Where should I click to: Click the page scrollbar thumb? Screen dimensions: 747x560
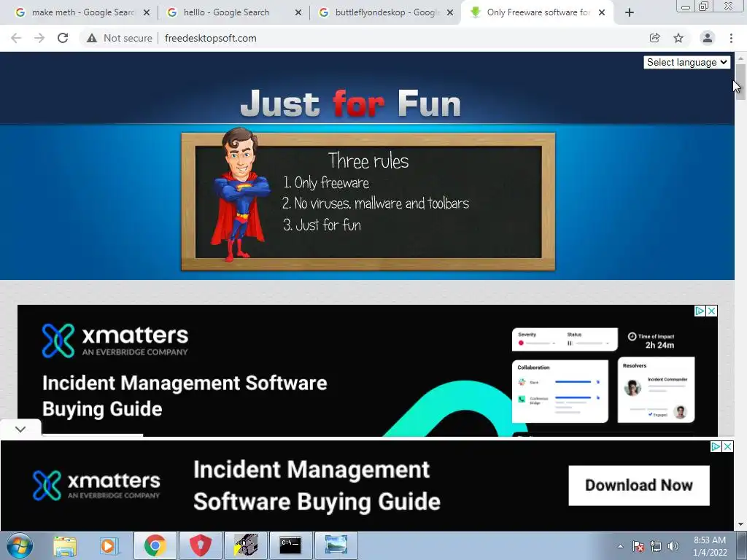740,82
